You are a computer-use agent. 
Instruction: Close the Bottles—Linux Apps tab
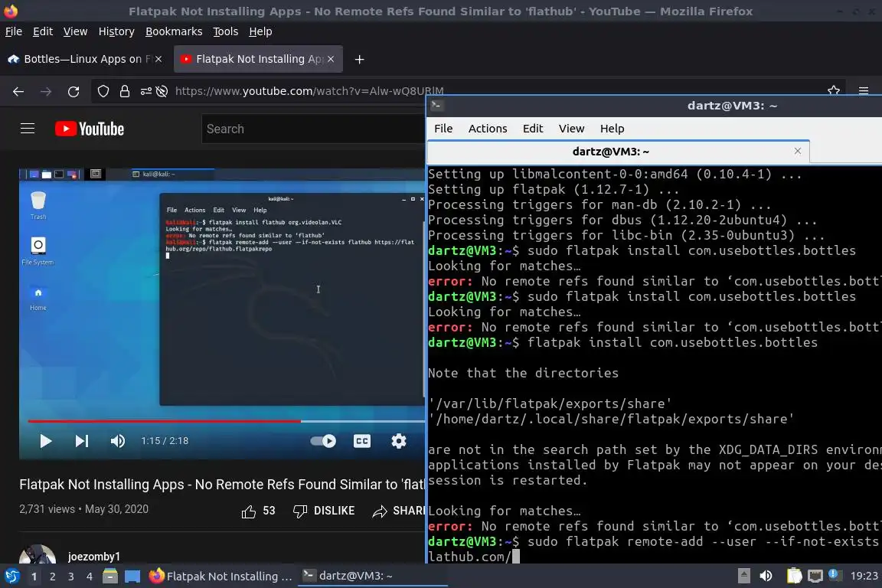(x=158, y=59)
